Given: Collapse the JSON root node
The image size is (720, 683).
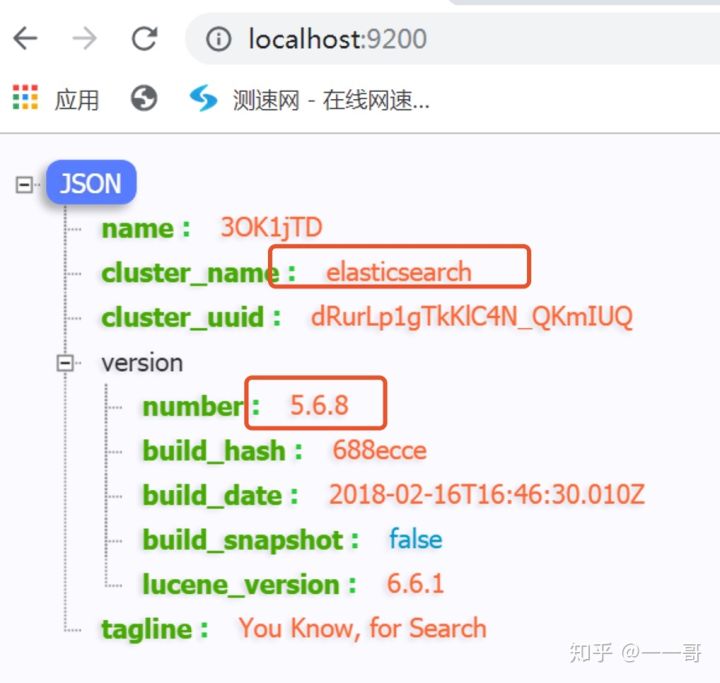Looking at the screenshot, I should [x=24, y=184].
